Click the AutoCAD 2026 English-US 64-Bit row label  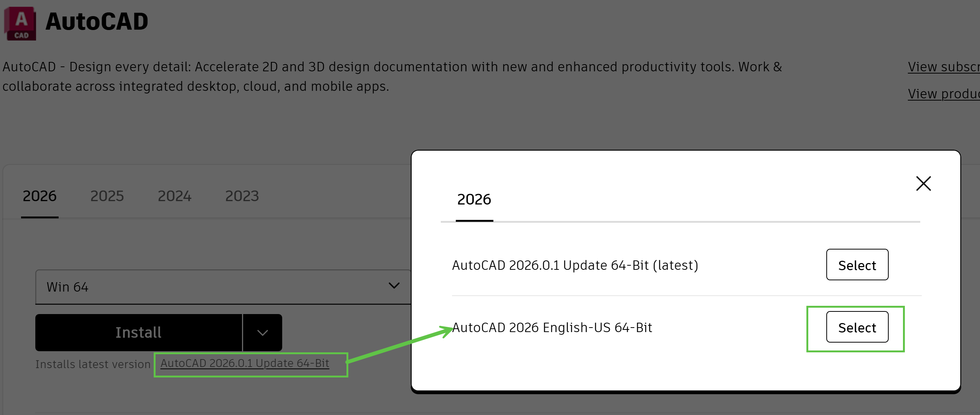(x=552, y=328)
